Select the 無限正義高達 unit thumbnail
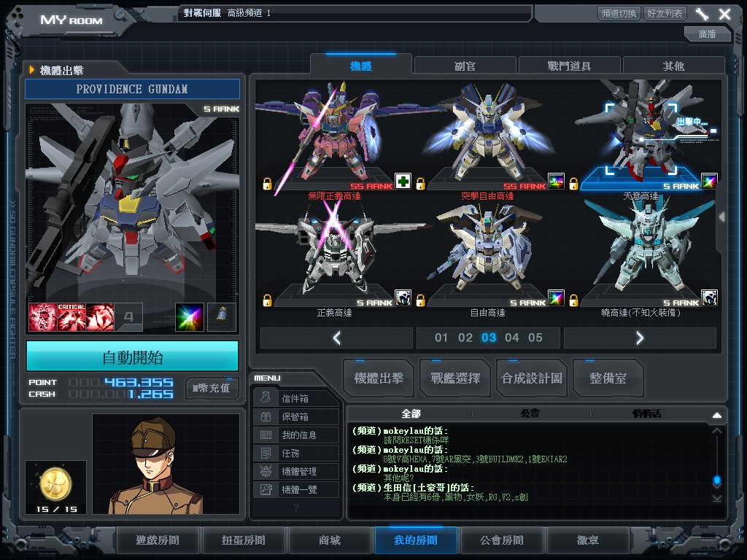Screen dimensions: 747x560 pos(334,136)
